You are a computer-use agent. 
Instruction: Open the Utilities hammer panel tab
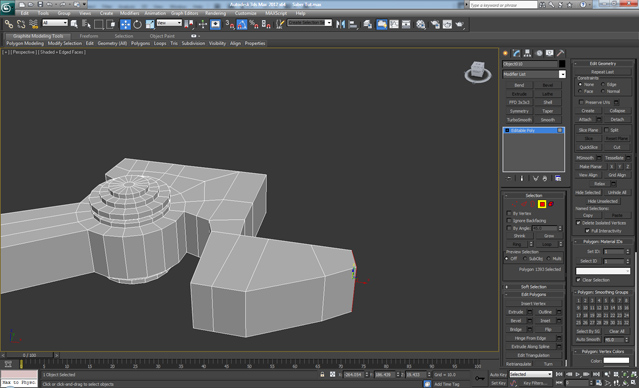(x=560, y=53)
